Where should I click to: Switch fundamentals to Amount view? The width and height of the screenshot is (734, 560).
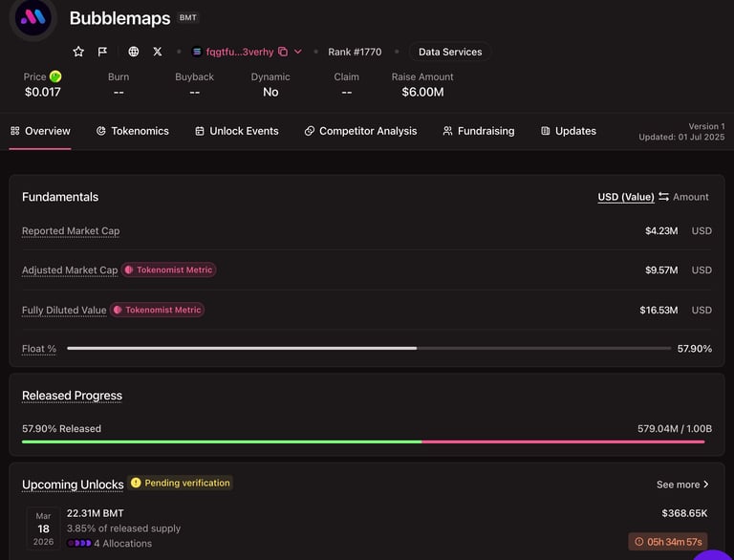point(690,197)
